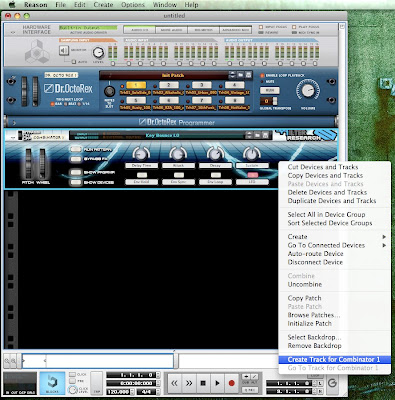This screenshot has width=395, height=400.
Task: Expand the Create submenu in context menu
Action: coord(334,237)
